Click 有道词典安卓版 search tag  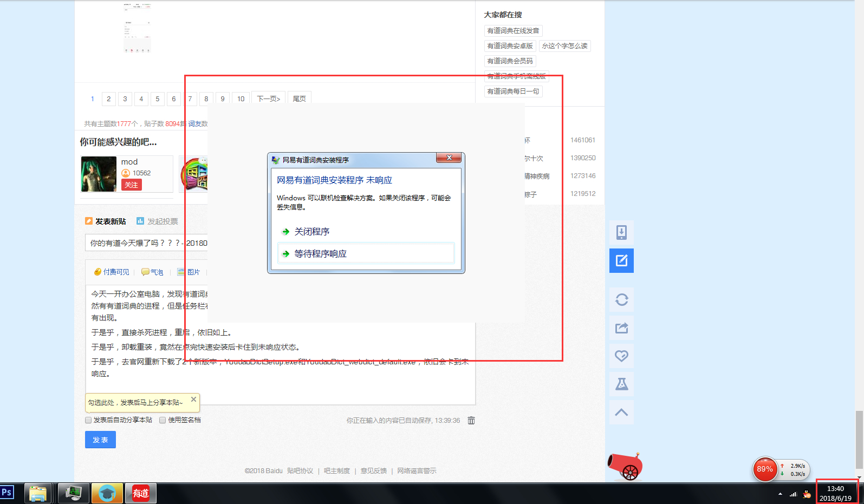[510, 46]
